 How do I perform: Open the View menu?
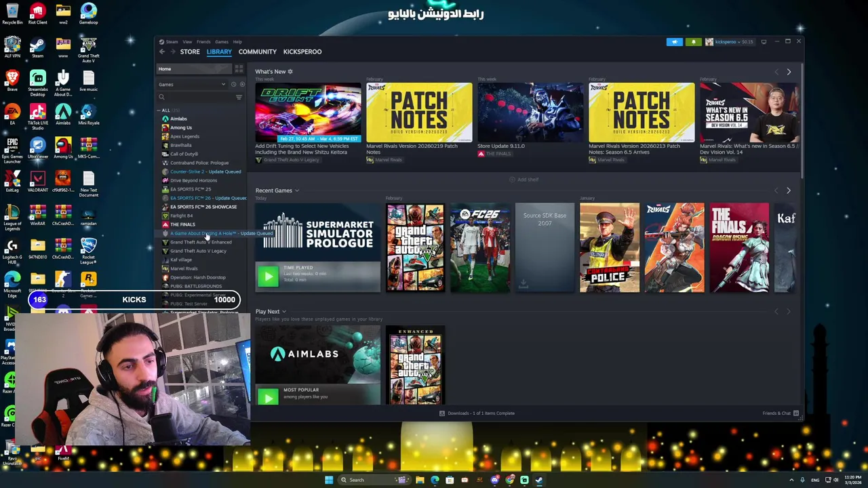click(x=187, y=42)
